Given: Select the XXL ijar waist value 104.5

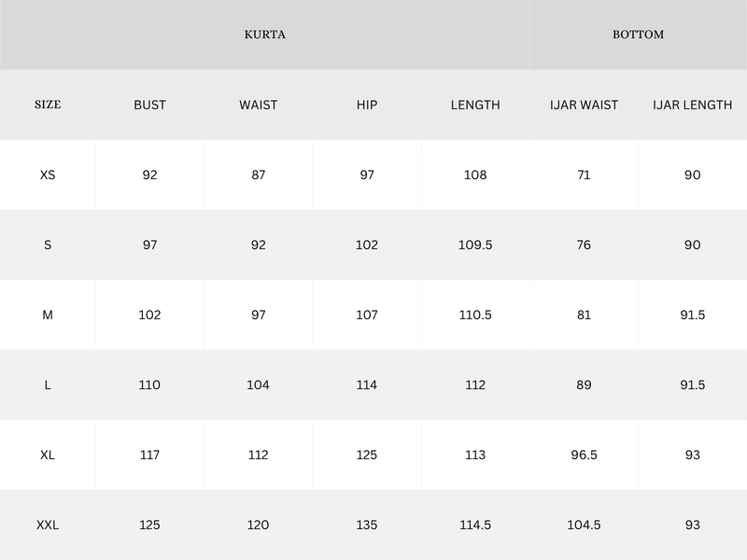Looking at the screenshot, I should (x=584, y=525).
